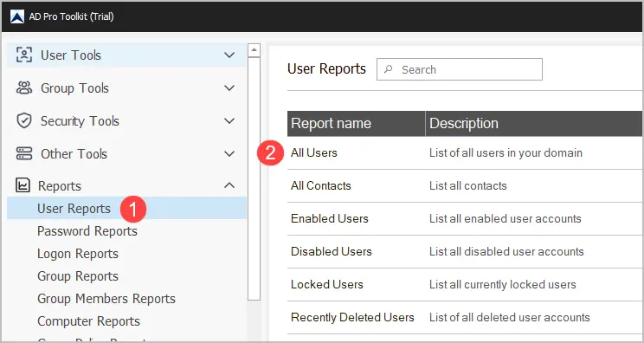The width and height of the screenshot is (644, 343).
Task: Click the AD Pro Toolkit logo icon
Action: 16,16
